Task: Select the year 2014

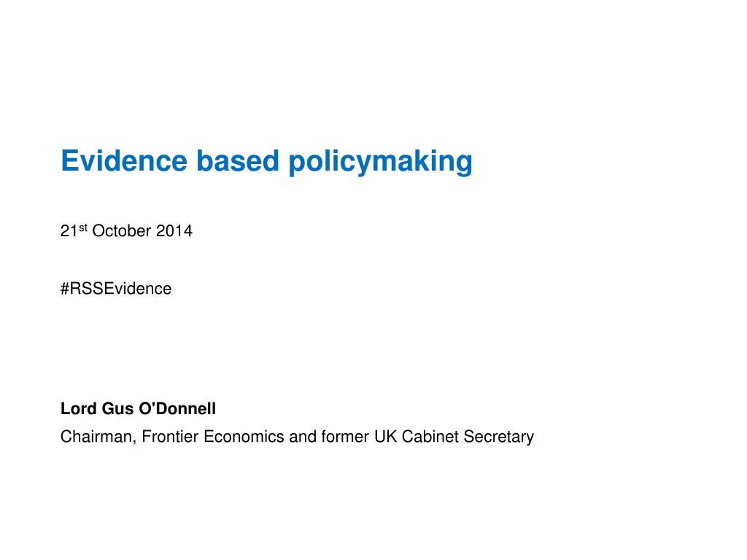Action: point(174,231)
